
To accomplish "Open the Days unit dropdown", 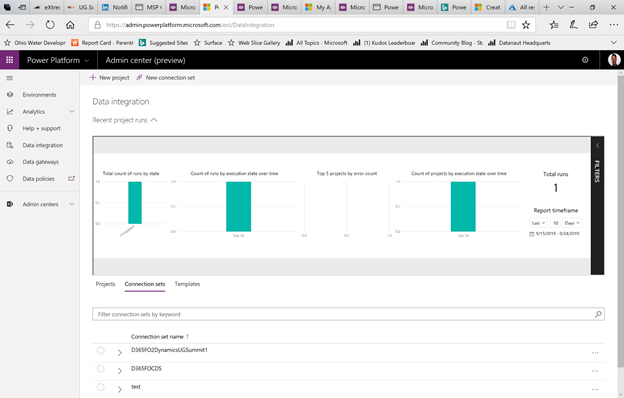I will [573, 223].
